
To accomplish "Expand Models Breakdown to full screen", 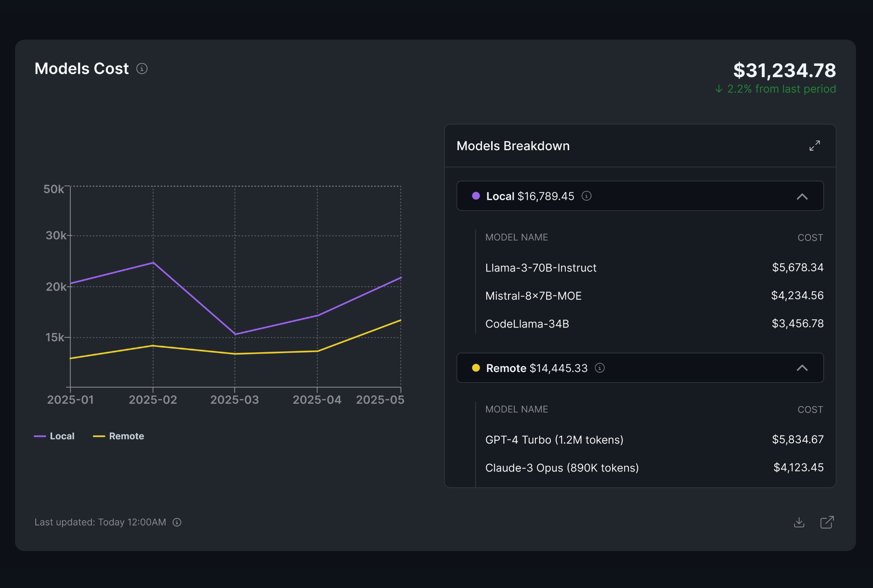I will [x=815, y=146].
